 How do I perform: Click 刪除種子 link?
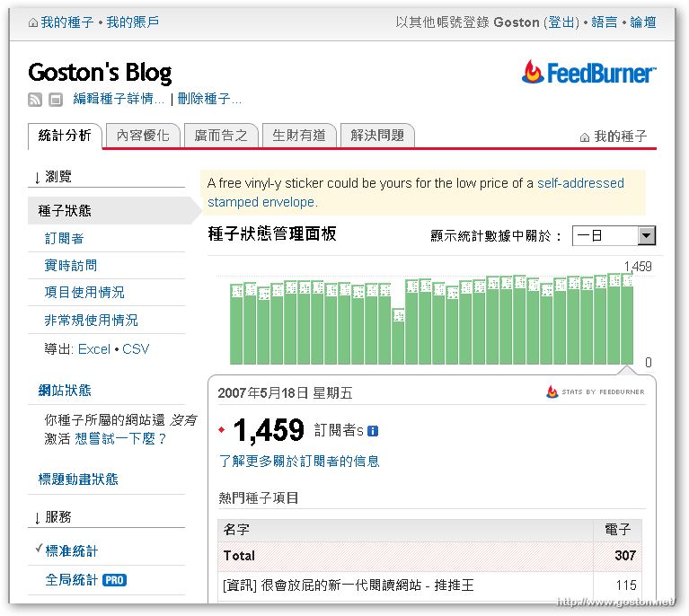coord(209,99)
